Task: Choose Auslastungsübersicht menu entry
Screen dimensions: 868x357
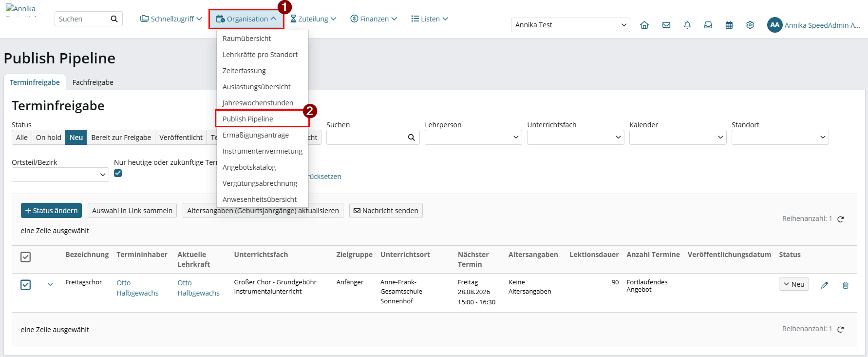Action: coord(263,87)
